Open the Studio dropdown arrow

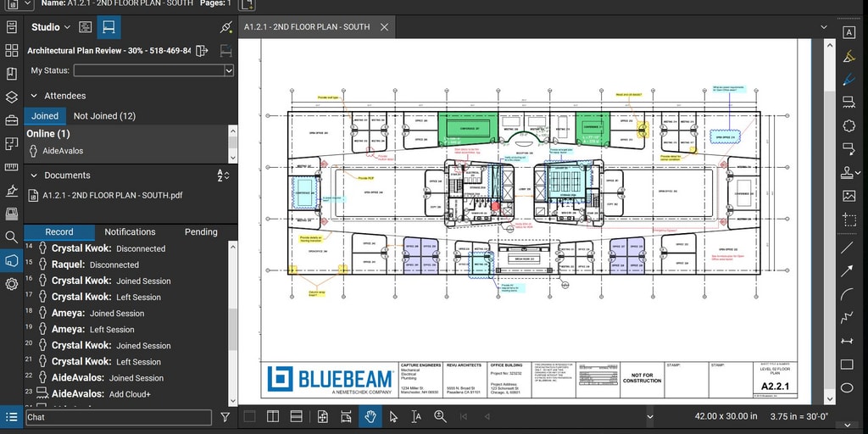tap(67, 27)
